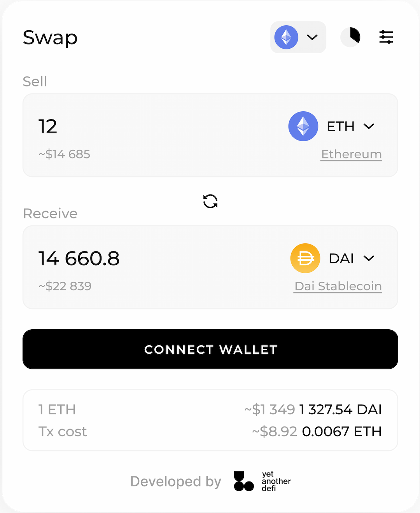Click the DAI token logo in Receive

pos(305,258)
